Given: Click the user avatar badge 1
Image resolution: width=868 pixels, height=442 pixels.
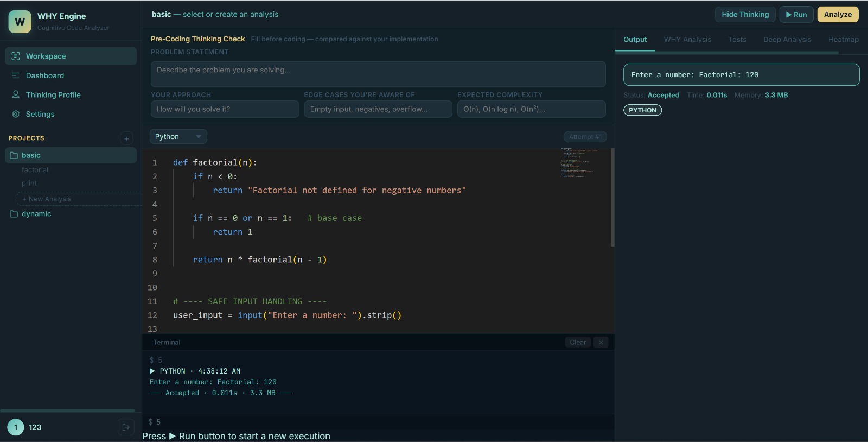Looking at the screenshot, I should tap(16, 427).
